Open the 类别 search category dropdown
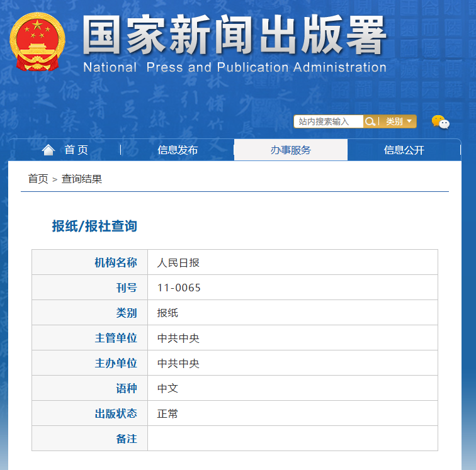The image size is (476, 470). point(399,121)
